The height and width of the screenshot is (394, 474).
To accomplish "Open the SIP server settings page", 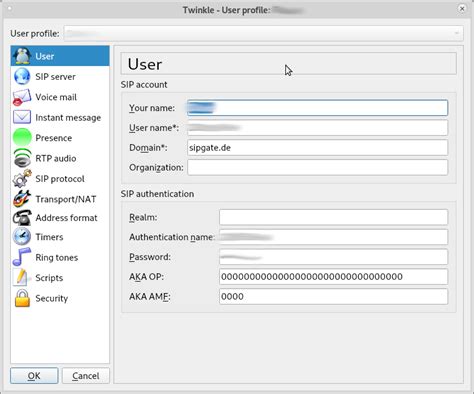I will pos(60,76).
